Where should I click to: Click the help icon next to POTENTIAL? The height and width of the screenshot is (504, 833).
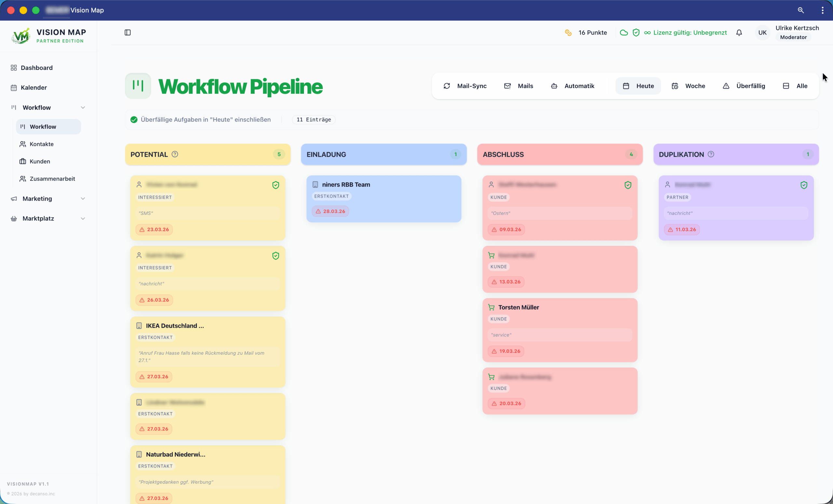175,154
